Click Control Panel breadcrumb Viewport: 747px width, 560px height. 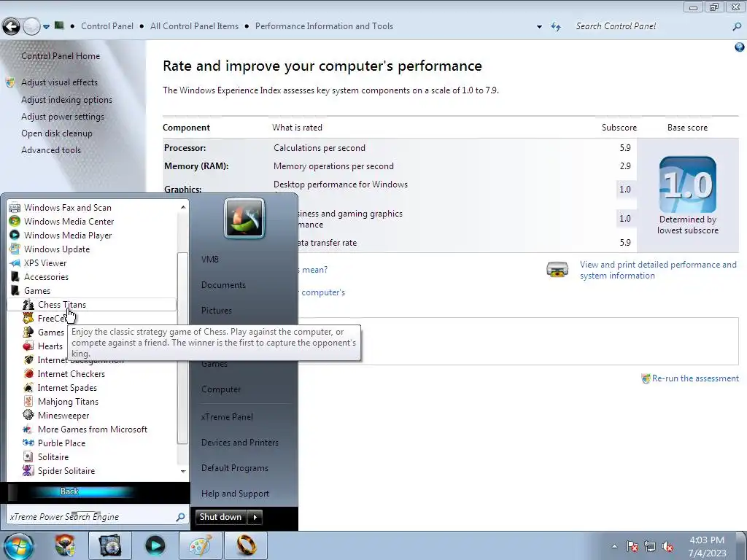tap(107, 26)
